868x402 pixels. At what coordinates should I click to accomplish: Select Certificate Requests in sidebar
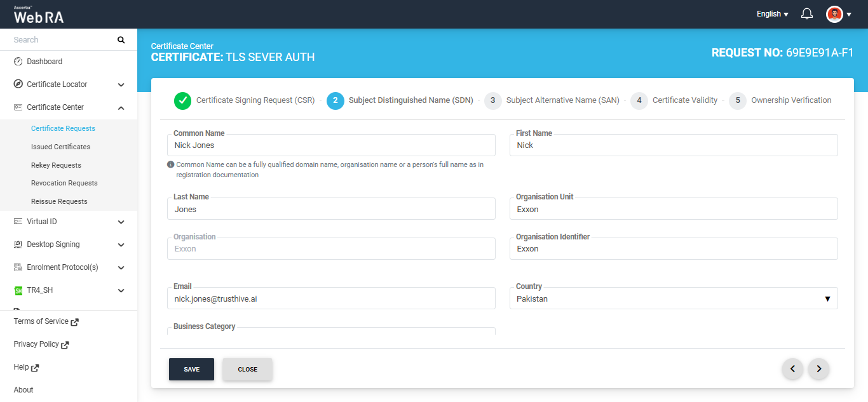click(x=63, y=128)
